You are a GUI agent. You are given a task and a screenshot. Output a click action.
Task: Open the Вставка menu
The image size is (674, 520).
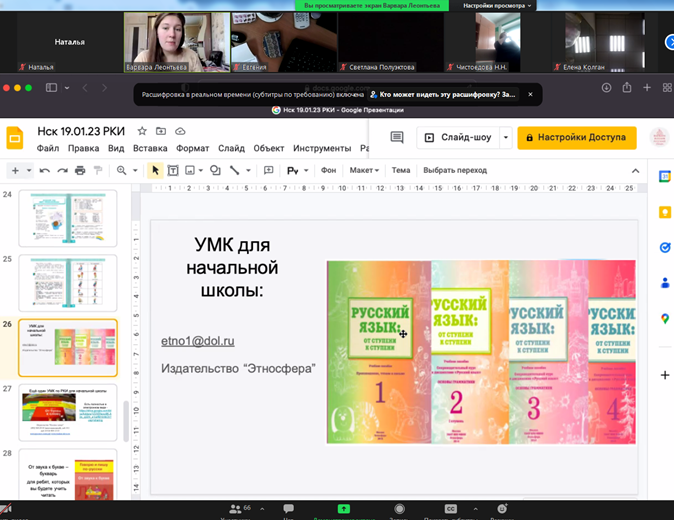pyautogui.click(x=150, y=148)
